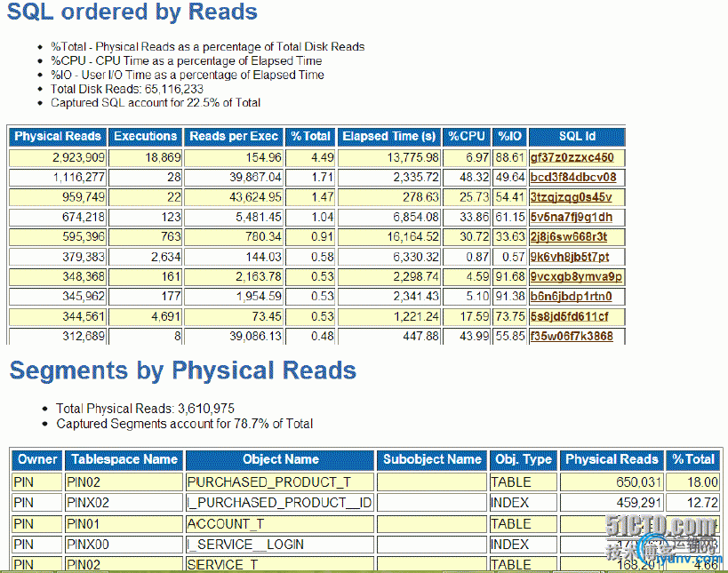Select the PIN01 tablespace cell
Image resolution: width=728 pixels, height=573 pixels.
pos(124,524)
